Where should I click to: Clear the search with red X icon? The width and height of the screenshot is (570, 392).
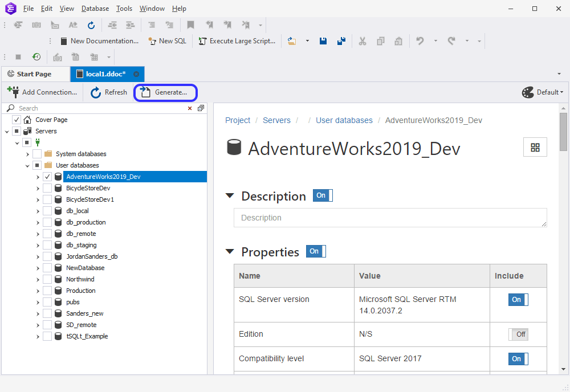tap(190, 108)
